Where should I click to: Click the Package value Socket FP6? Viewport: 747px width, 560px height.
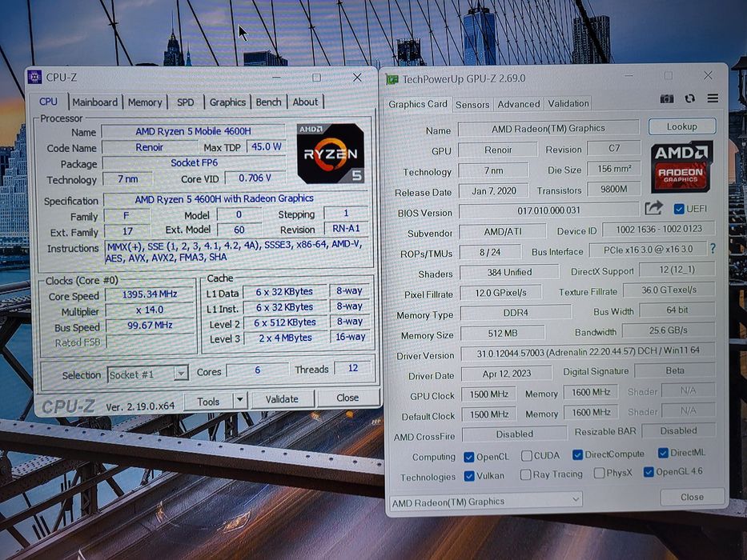click(194, 162)
